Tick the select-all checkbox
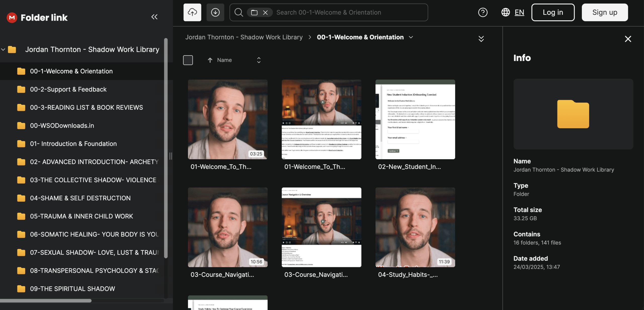644x310 pixels. [x=188, y=60]
